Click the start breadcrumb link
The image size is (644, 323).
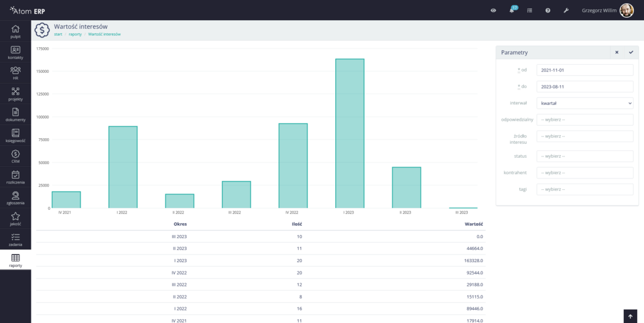click(58, 34)
